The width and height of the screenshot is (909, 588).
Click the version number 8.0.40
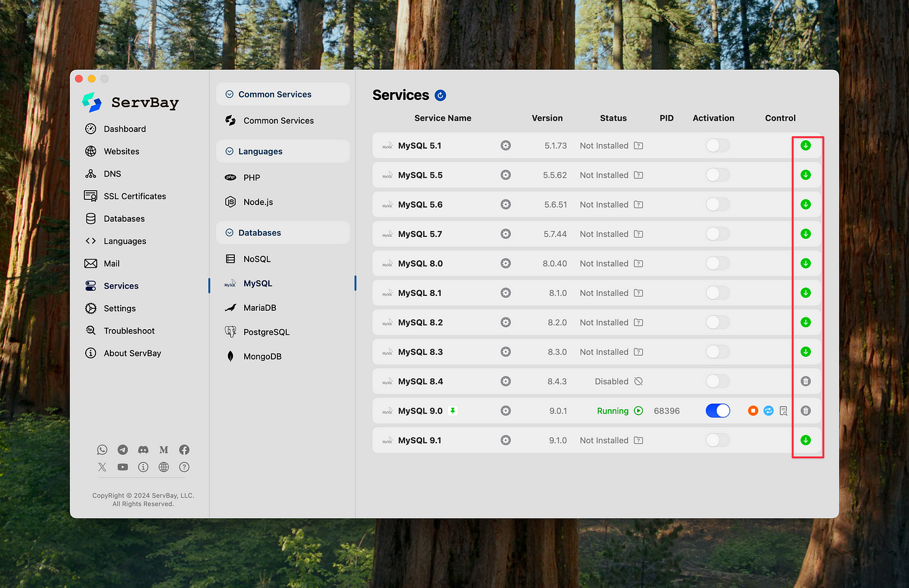555,263
